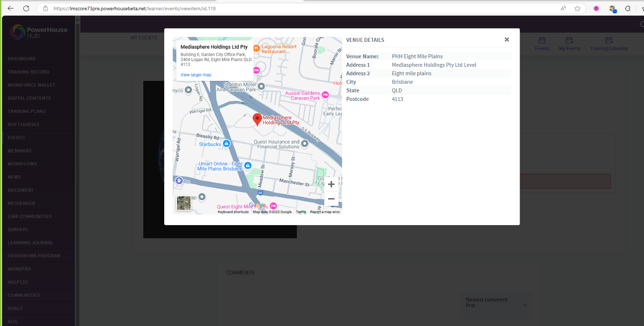644x326 pixels.
Task: Click the Sheldon Motel map marker
Action: (x=261, y=86)
